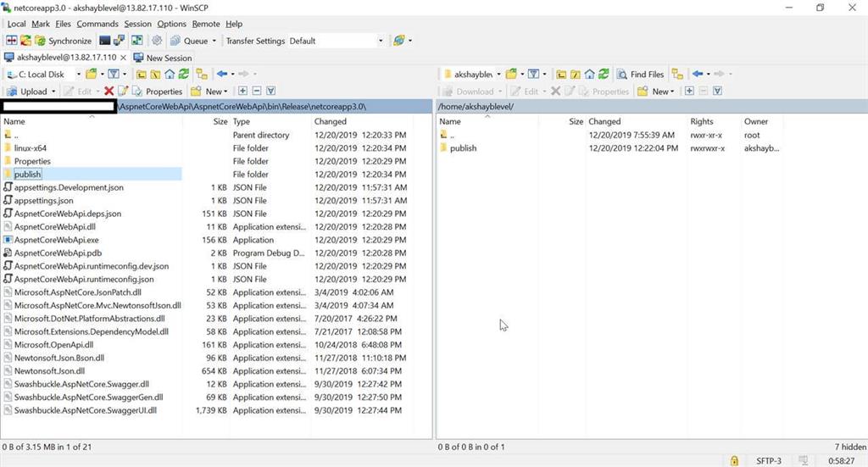Open Preferences gear icon
Screen dimensions: 868x467
[157, 41]
